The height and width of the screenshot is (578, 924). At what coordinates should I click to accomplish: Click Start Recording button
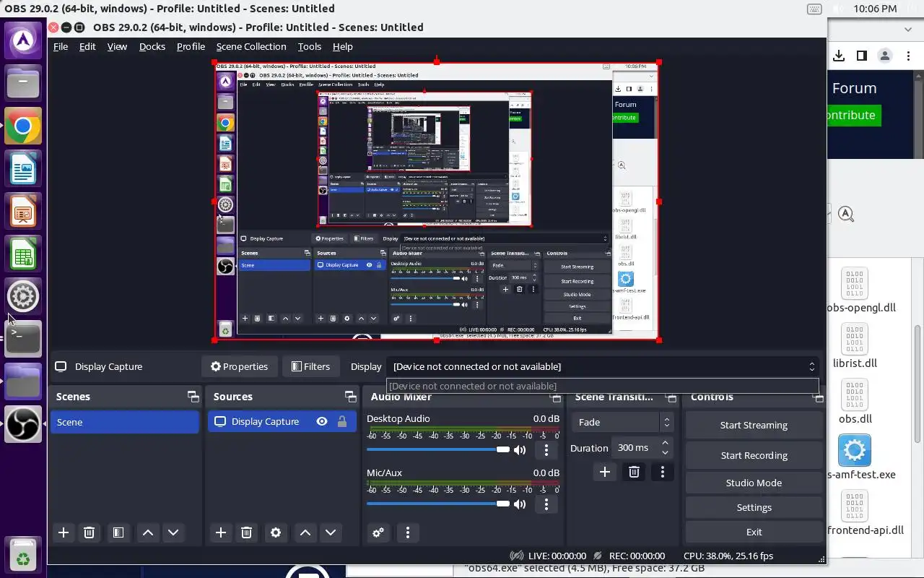(x=754, y=455)
